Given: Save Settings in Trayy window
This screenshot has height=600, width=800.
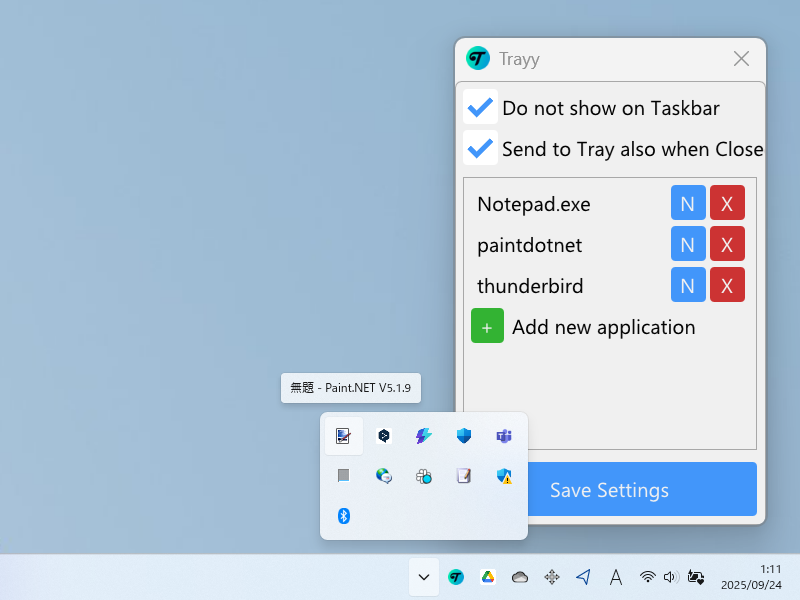Looking at the screenshot, I should (642, 489).
